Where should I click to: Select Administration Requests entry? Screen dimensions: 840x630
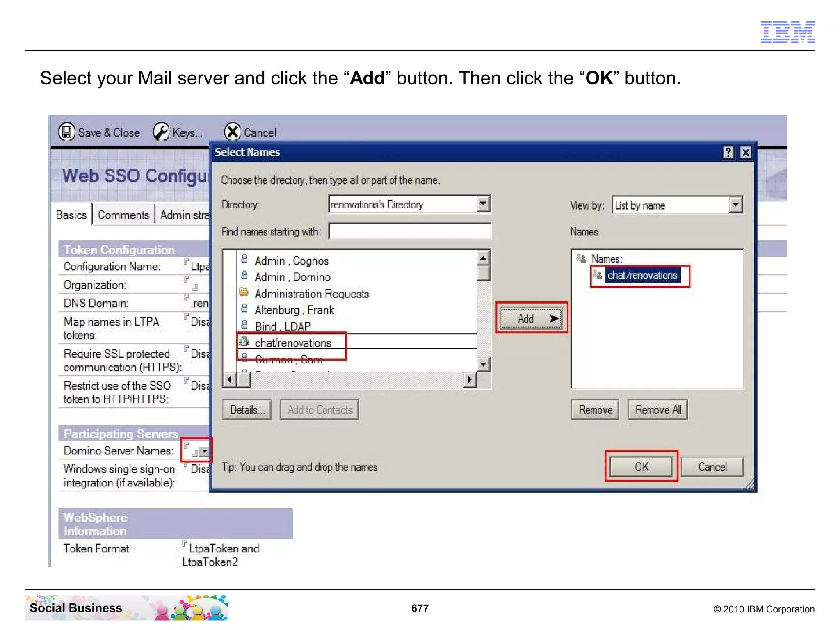pyautogui.click(x=312, y=294)
